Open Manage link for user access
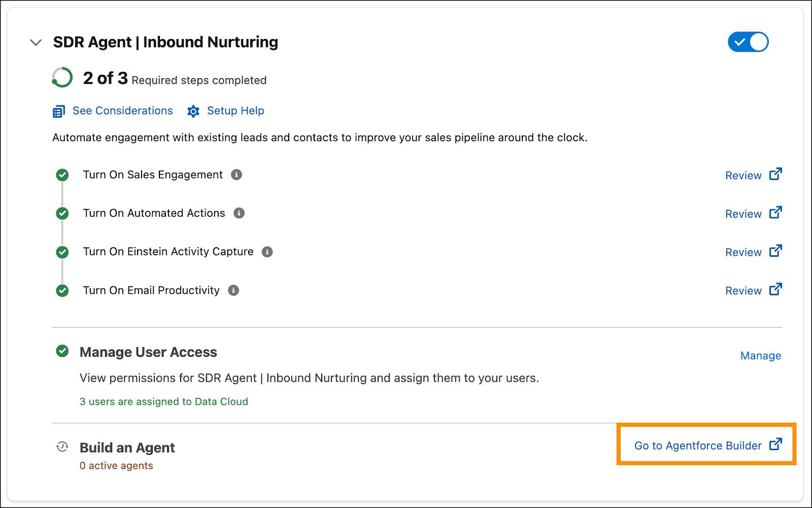The width and height of the screenshot is (812, 508). tap(761, 356)
